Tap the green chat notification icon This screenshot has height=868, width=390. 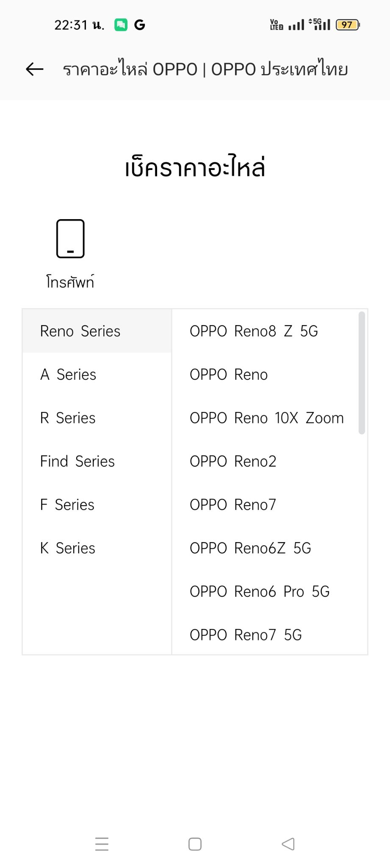[121, 25]
